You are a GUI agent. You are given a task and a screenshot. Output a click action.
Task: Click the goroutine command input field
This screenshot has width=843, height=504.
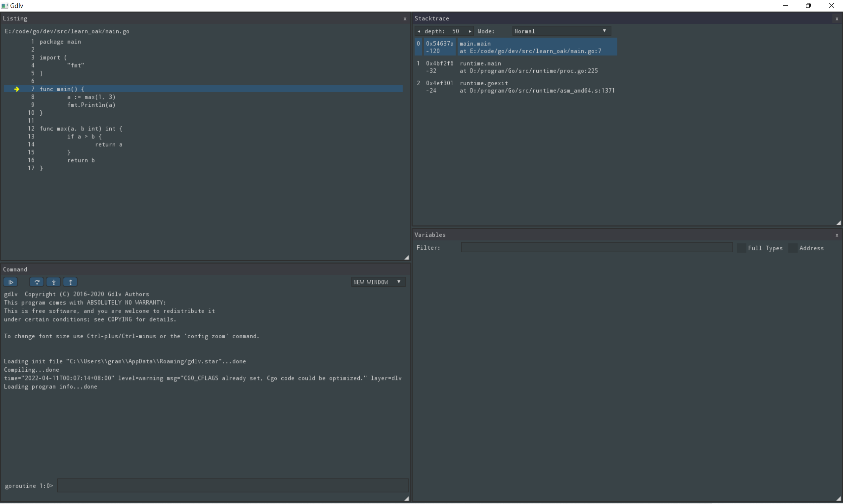232,485
